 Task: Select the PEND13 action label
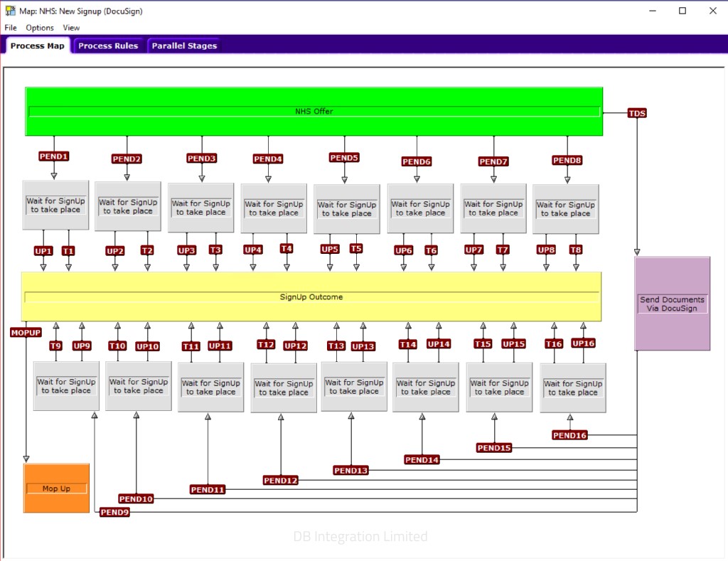350,471
